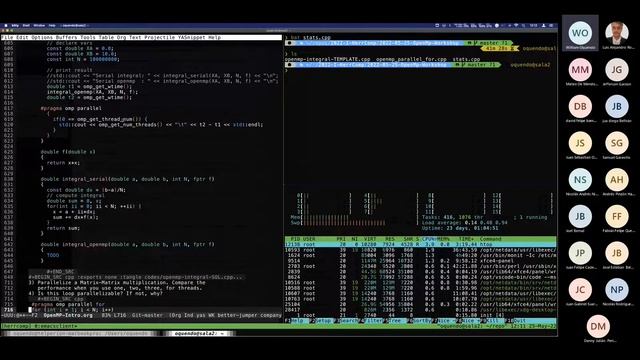This screenshot has width=640, height=360.
Task: Click openmp_parallel_for.cpp in the ls output
Action: [x=411, y=59]
